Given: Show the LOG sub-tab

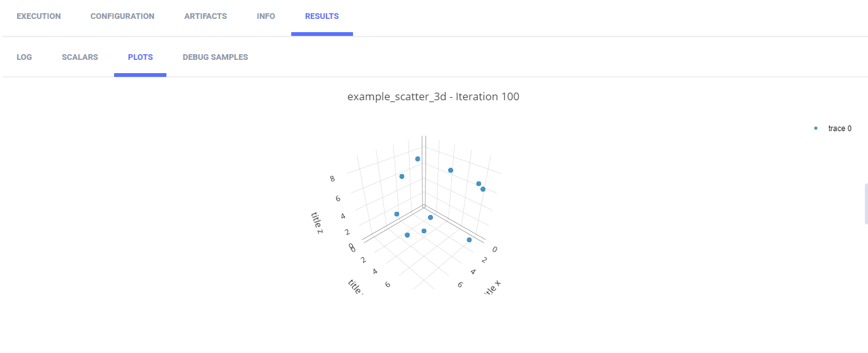Looking at the screenshot, I should [24, 57].
